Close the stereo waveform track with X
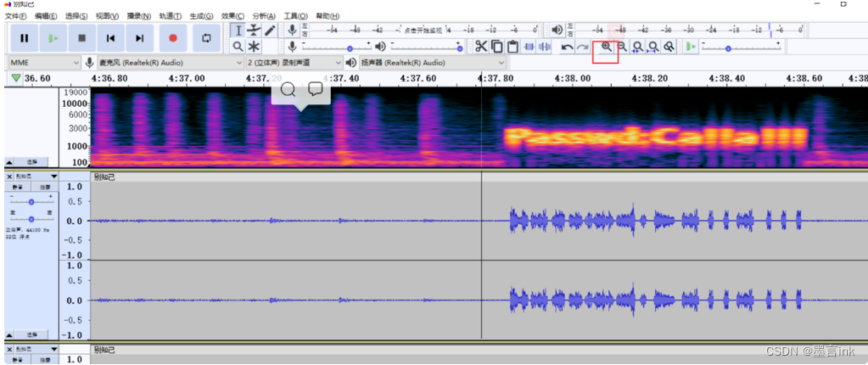 point(9,177)
